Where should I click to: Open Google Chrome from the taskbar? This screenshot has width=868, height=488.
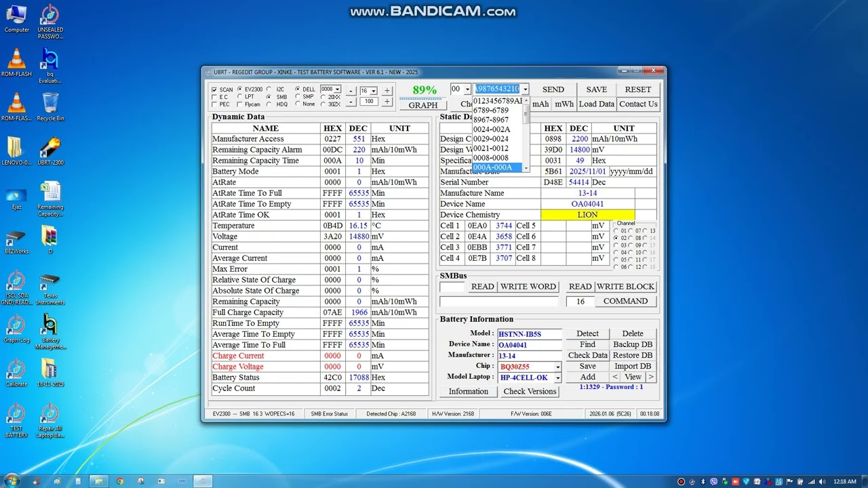[119, 481]
